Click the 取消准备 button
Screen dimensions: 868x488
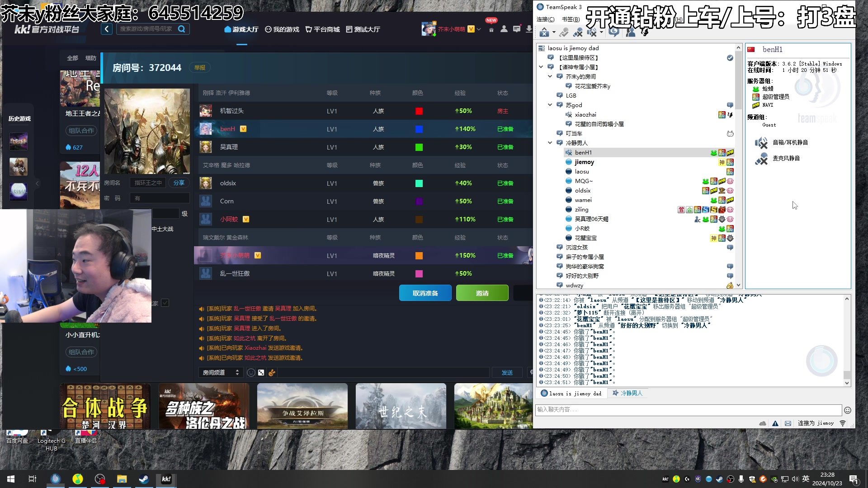pos(425,293)
